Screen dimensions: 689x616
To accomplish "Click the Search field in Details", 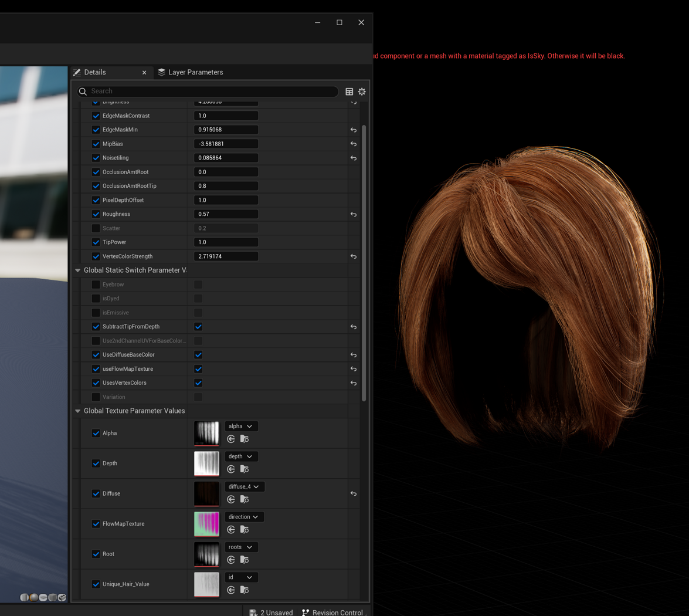I will tap(211, 92).
